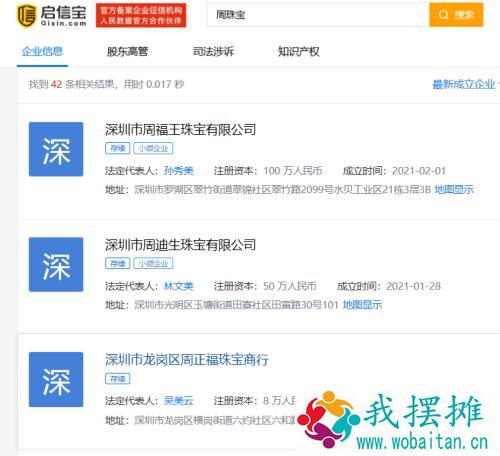Image resolution: width=500 pixels, height=456 pixels.
Task: Click the 周福王珠宝 address in 罗湖区
Action: (x=283, y=190)
